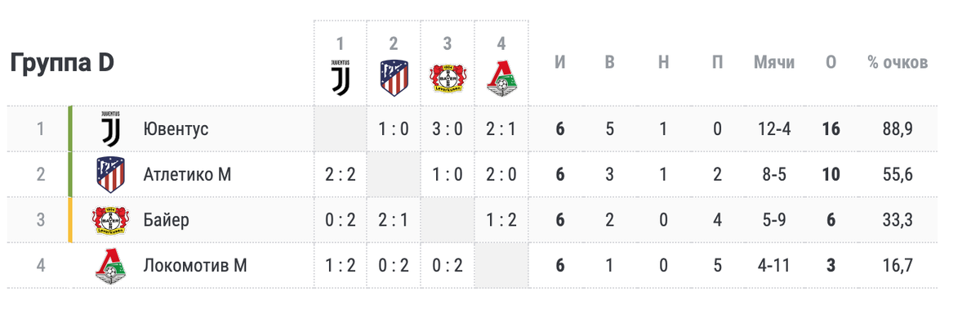
Task: Click the Мячи column header
Action: (774, 63)
